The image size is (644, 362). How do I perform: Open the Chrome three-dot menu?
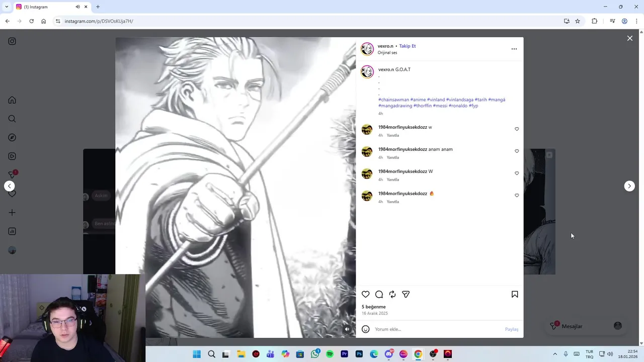coord(636,21)
